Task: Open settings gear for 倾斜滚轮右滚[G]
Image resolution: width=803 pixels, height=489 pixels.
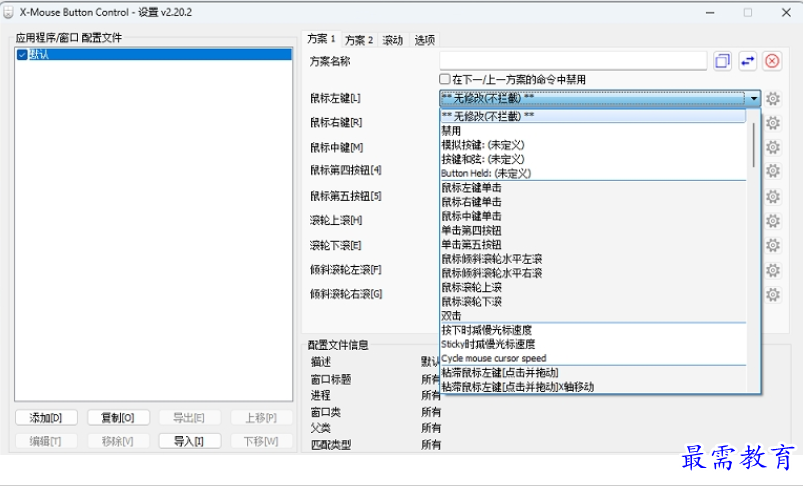Action: [x=773, y=294]
